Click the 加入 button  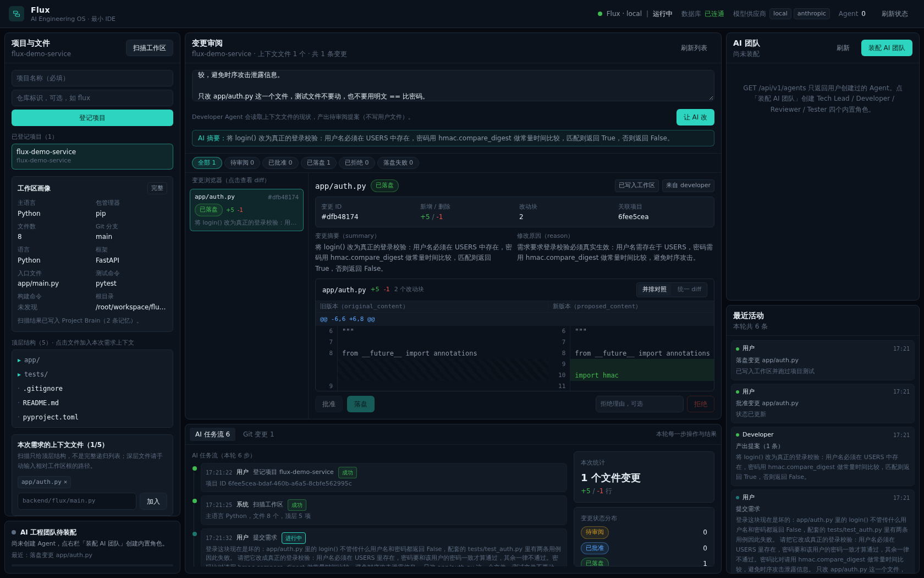point(153,501)
